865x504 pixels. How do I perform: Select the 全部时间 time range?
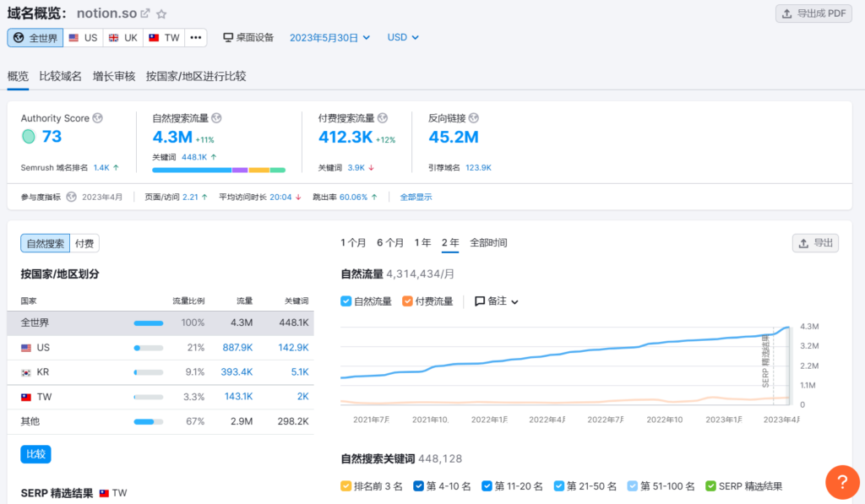(x=488, y=242)
